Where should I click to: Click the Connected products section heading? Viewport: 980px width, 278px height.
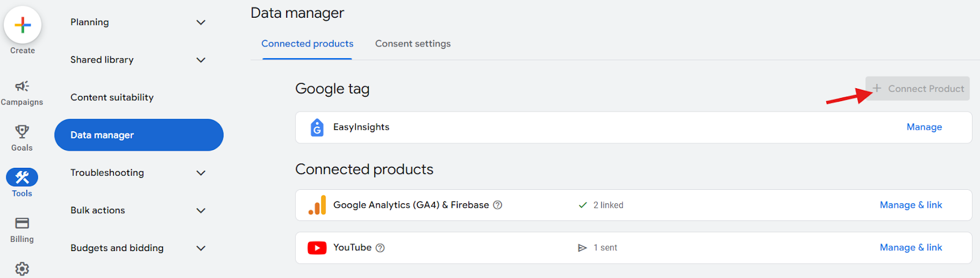(x=364, y=169)
